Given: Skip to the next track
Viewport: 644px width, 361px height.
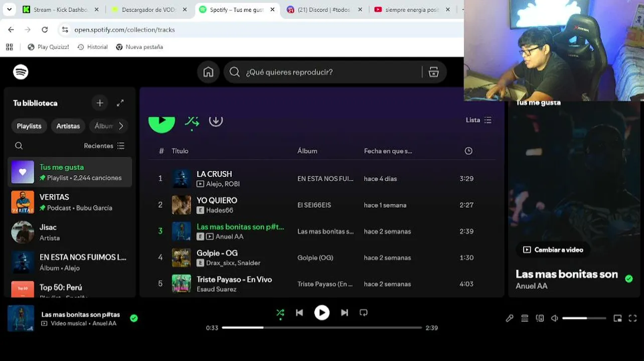Looking at the screenshot, I should click(345, 313).
